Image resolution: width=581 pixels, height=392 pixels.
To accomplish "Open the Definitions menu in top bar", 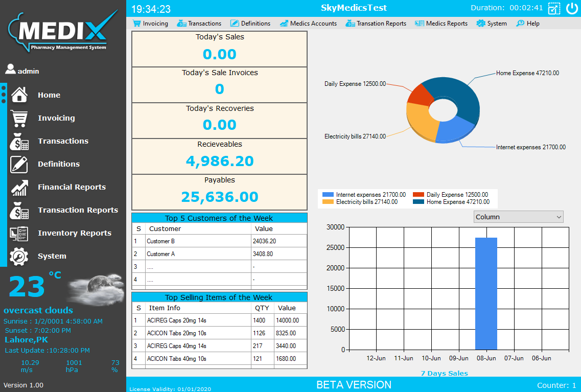I will (x=250, y=24).
